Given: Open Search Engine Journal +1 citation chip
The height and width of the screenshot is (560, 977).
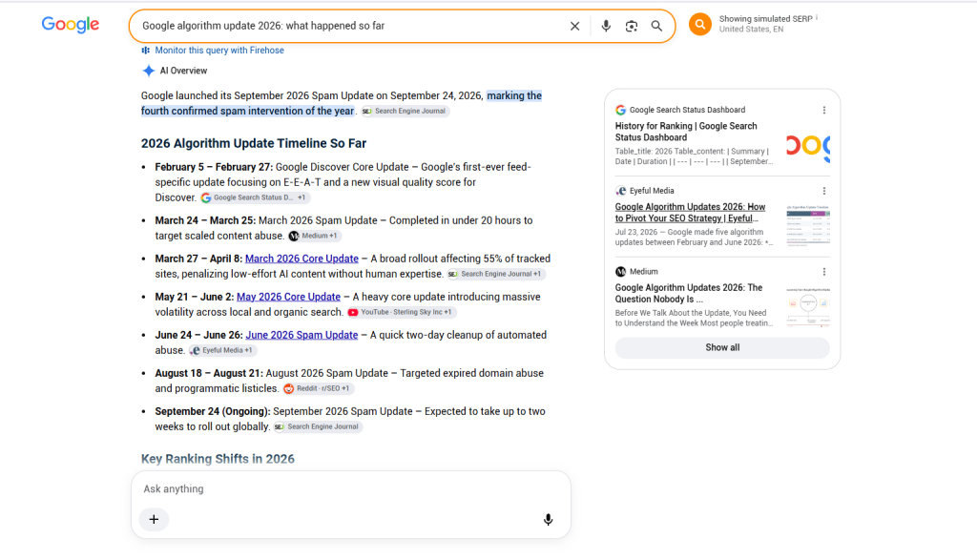Looking at the screenshot, I should (x=496, y=274).
